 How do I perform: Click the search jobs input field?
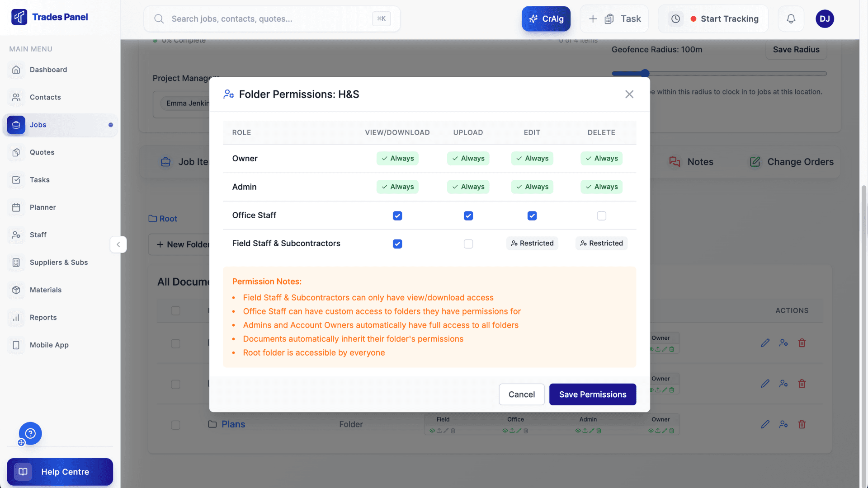click(271, 19)
